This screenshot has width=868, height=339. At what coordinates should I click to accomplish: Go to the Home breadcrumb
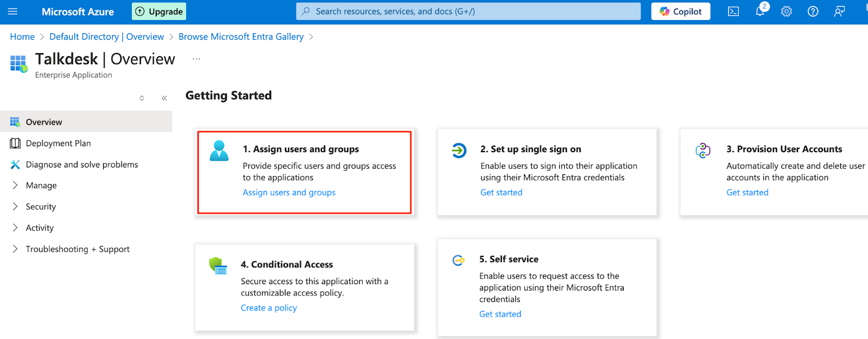(22, 36)
